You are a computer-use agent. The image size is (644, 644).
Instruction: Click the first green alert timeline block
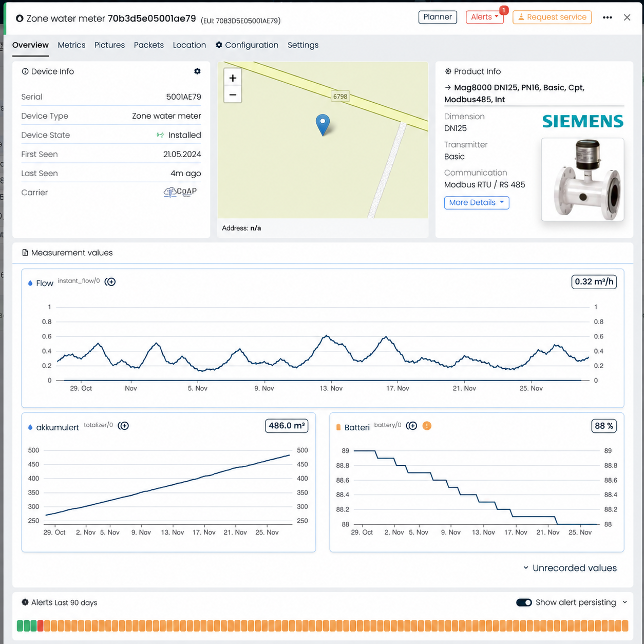click(20, 626)
